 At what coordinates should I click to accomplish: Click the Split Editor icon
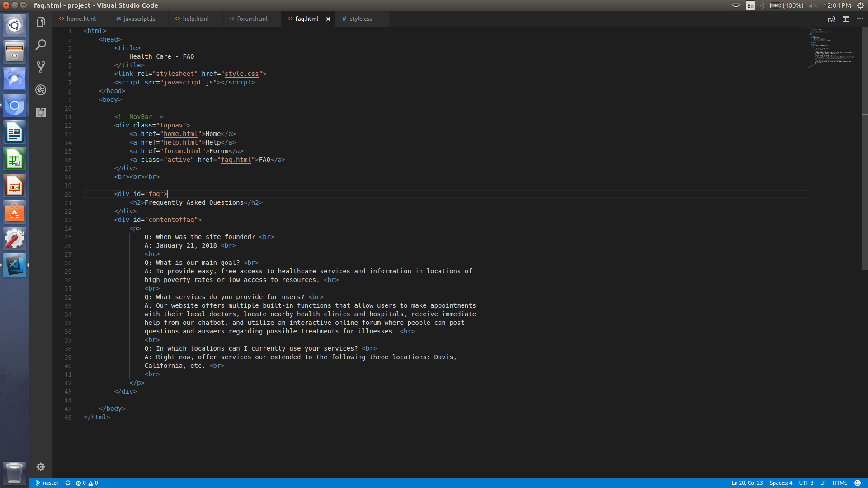point(845,19)
